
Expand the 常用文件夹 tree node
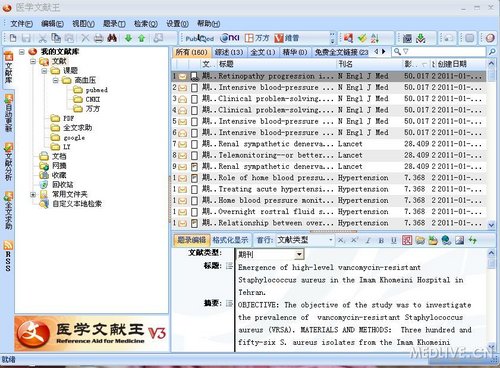(33, 194)
